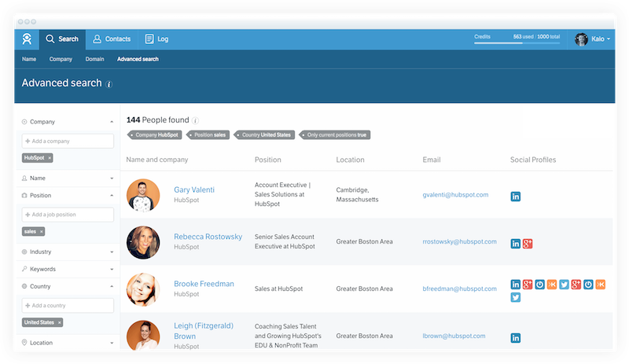This screenshot has height=364, width=629.
Task: Click the Country United States filter chip
Action: [264, 135]
